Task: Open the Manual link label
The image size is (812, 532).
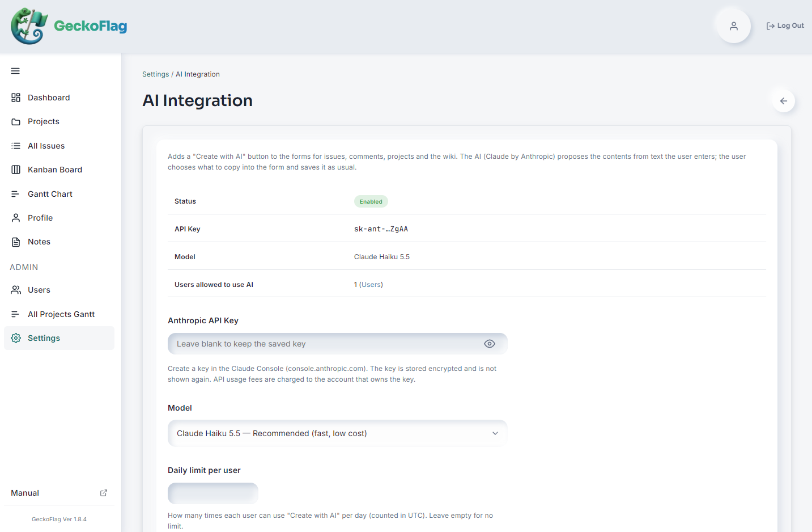Action: click(x=25, y=493)
